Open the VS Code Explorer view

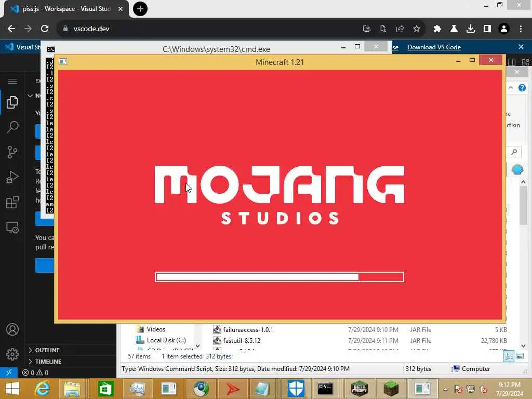coord(12,102)
